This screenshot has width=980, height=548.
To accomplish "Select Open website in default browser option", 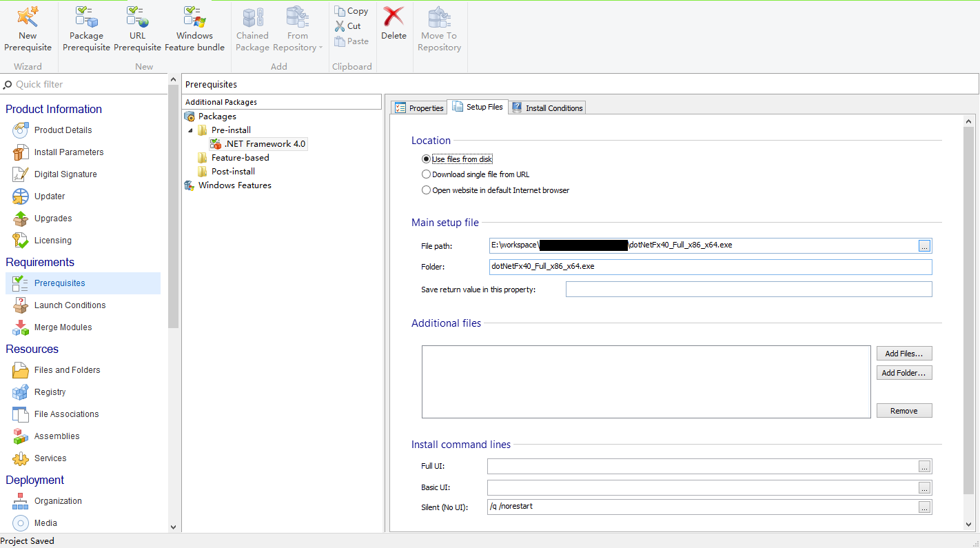I will point(427,190).
